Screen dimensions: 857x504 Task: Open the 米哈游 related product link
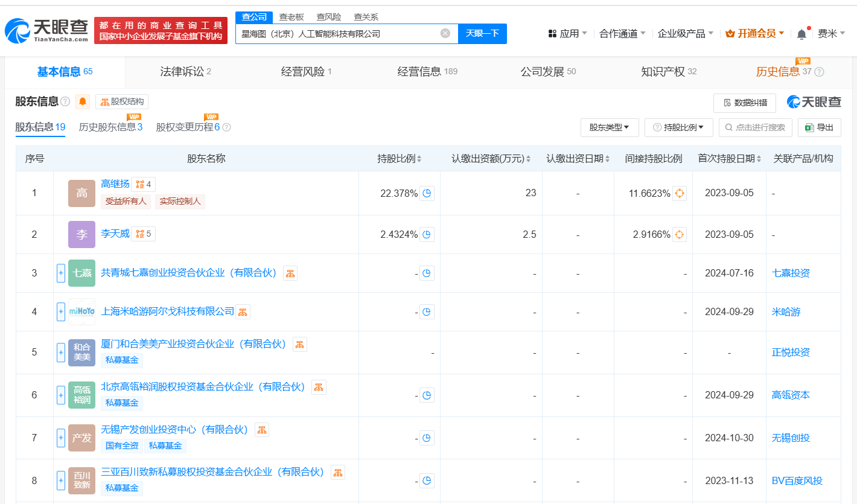point(786,312)
